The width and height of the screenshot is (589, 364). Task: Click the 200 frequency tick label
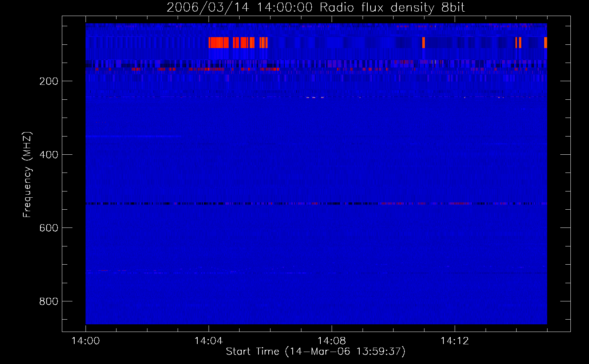tap(49, 81)
